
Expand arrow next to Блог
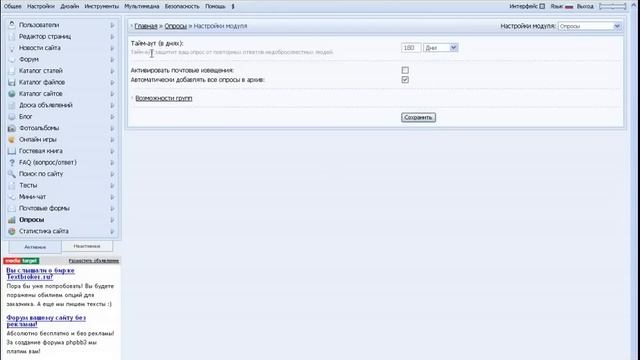tap(112, 116)
